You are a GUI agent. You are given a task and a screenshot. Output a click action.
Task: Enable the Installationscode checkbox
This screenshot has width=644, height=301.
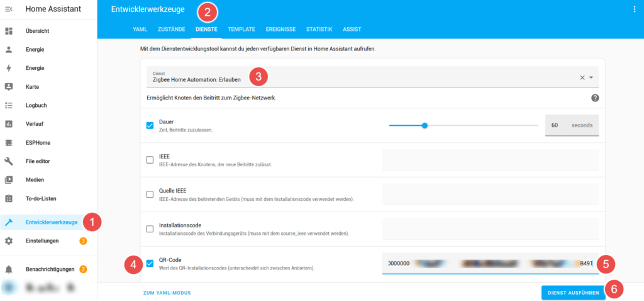(x=150, y=229)
